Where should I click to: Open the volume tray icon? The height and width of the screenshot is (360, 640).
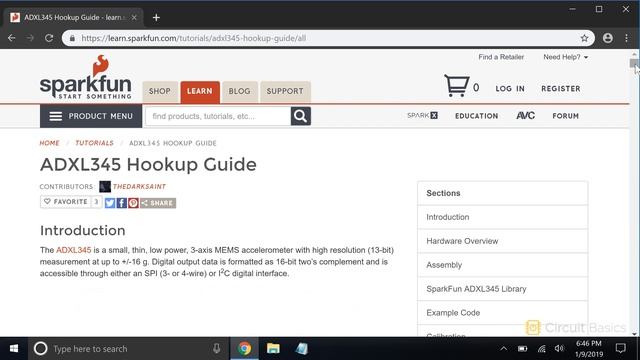click(x=559, y=349)
